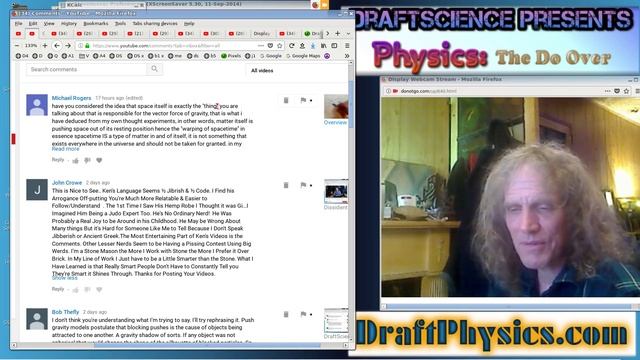
Task: Click the green padlock site security icon
Action: point(87,46)
